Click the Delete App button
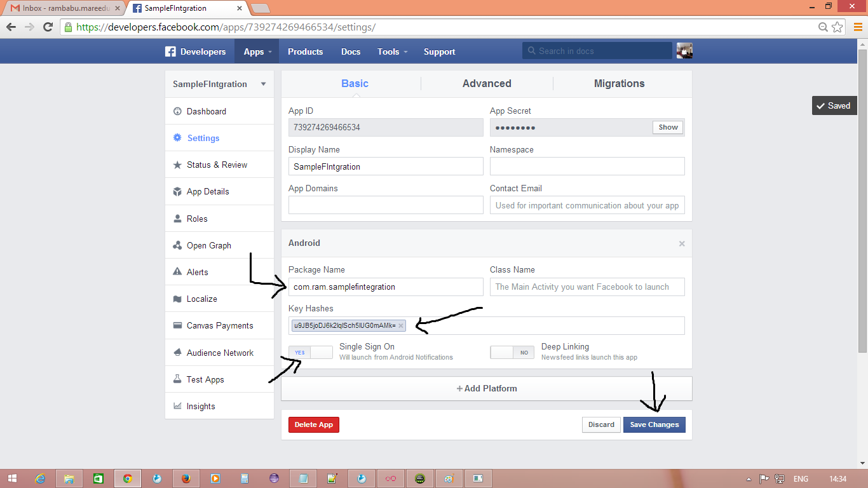Viewport: 868px width, 488px height. click(x=314, y=424)
